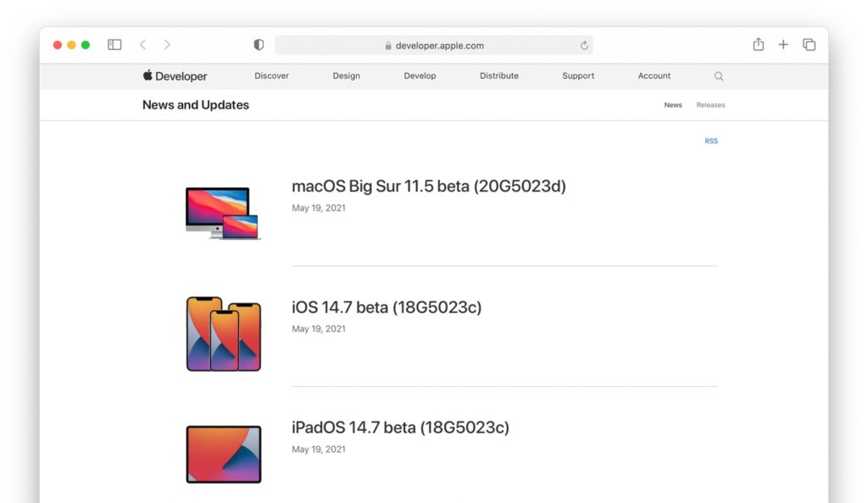868x503 pixels.
Task: Click the date under macOS Big Sur beta
Action: pos(319,209)
